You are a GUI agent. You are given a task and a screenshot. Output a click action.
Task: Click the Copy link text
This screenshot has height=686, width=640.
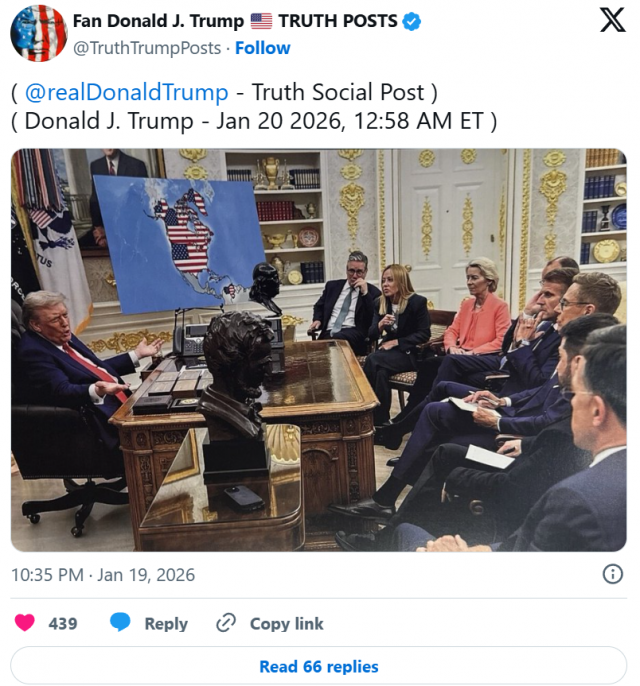pos(287,623)
